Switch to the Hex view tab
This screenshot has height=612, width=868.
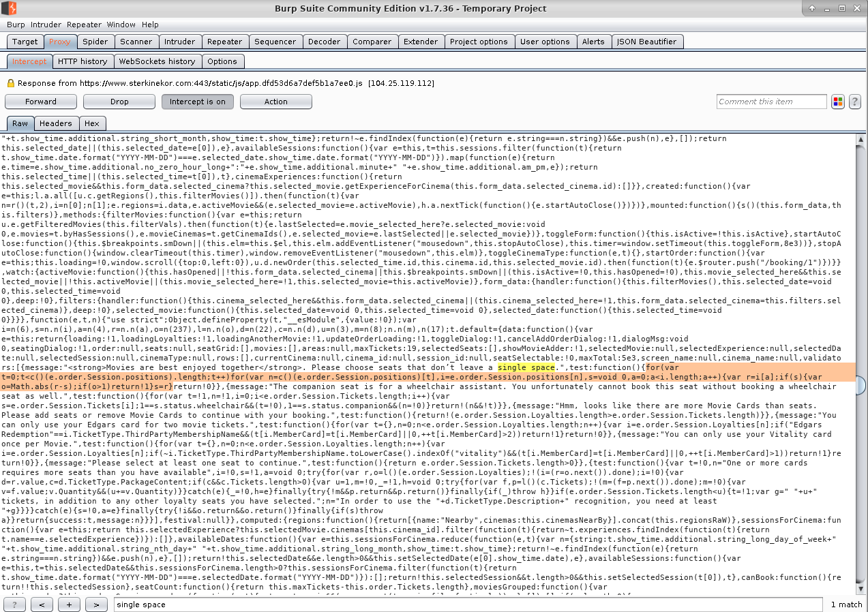coord(92,123)
